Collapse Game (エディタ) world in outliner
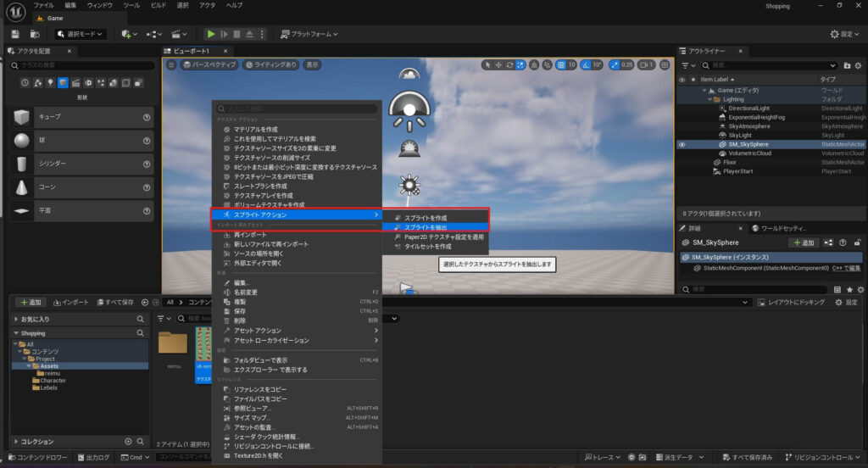Screen dimensions: 868x468 pyautogui.click(x=704, y=90)
